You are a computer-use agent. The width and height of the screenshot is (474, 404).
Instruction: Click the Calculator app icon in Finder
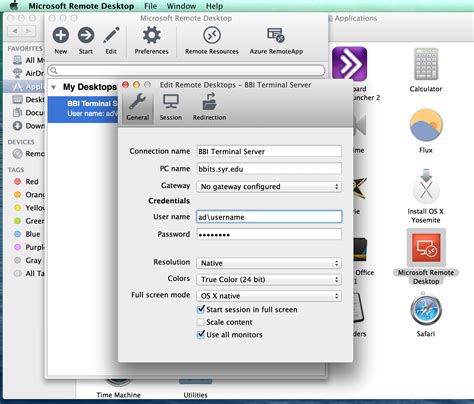426,64
